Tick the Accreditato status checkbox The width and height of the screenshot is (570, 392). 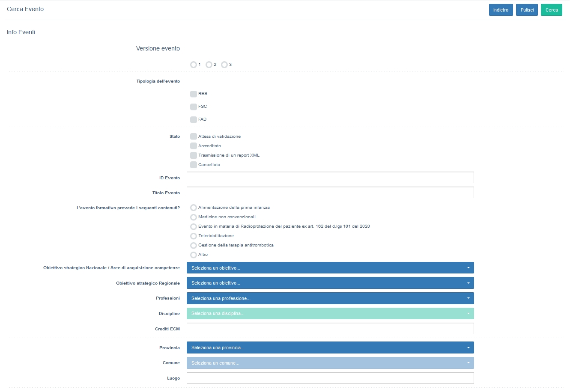pos(194,146)
